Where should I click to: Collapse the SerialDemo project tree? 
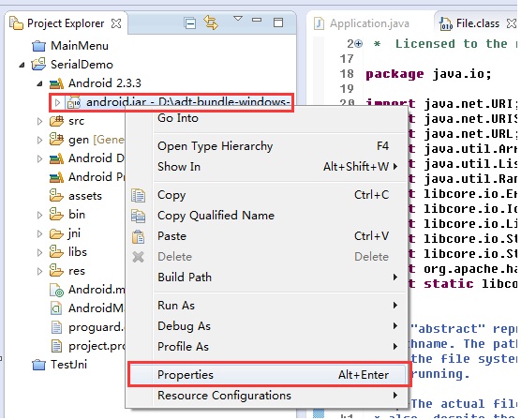22,65
